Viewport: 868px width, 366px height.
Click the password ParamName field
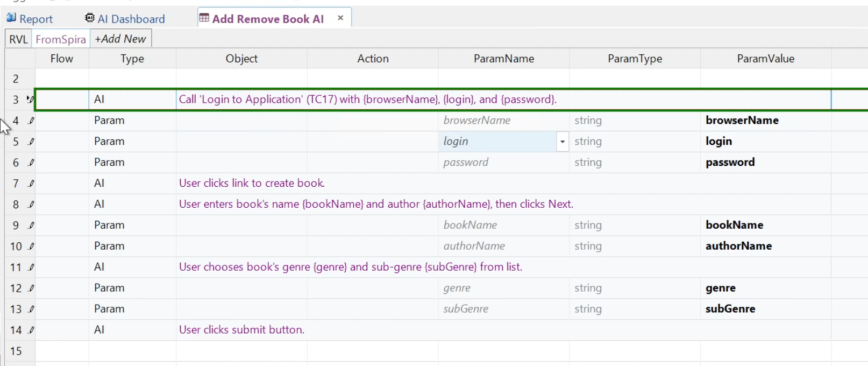point(503,163)
